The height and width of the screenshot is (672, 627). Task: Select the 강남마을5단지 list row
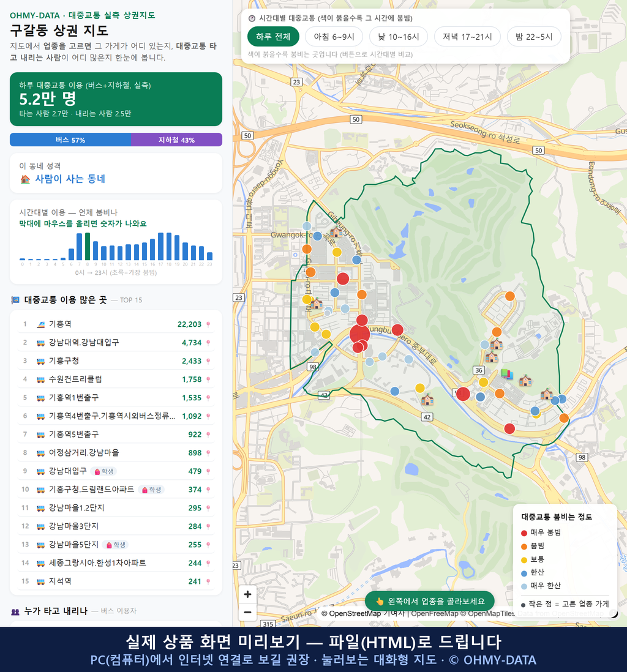pos(116,545)
